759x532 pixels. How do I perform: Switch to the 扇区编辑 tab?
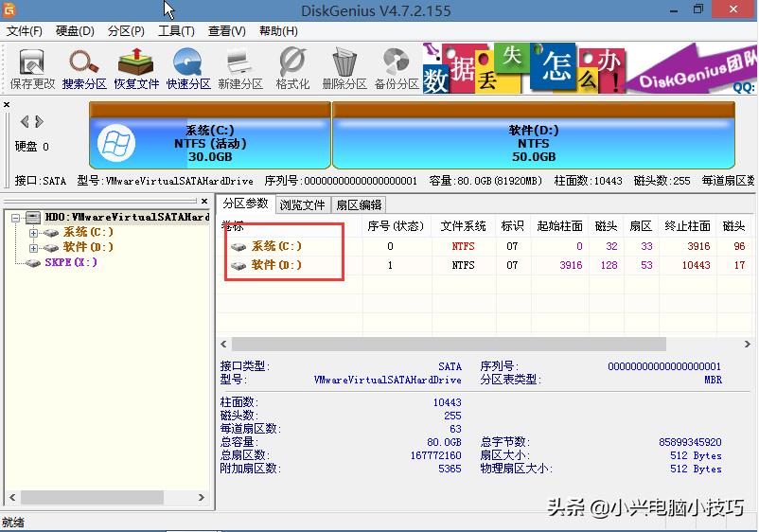tap(359, 205)
